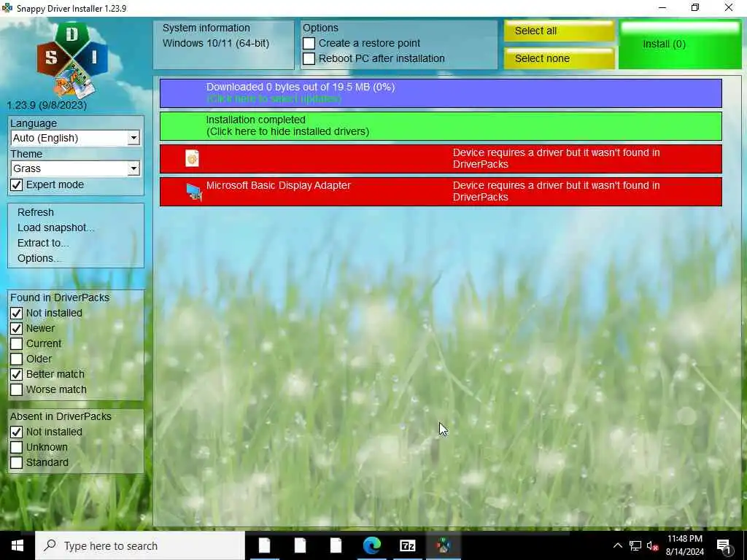Check the Unknown filter

(x=16, y=447)
